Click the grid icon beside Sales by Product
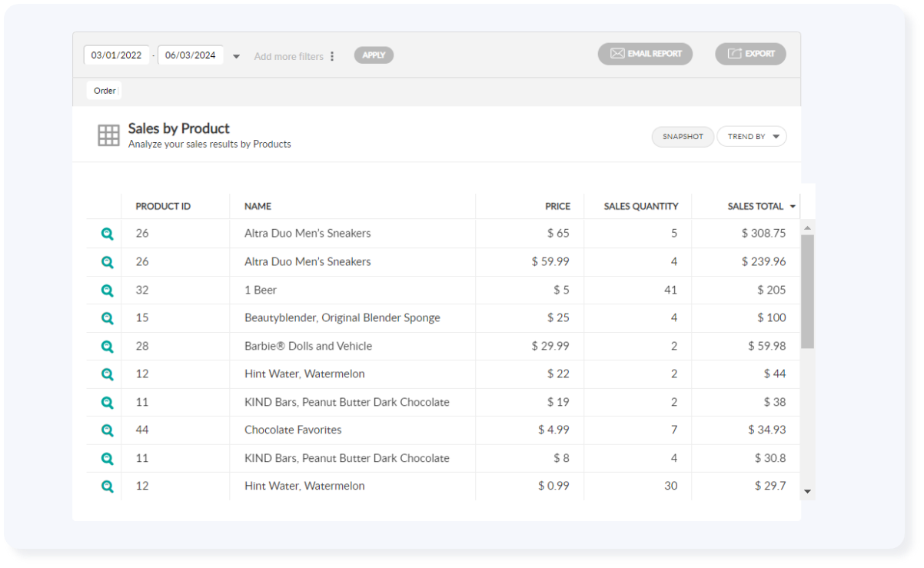The width and height of the screenshot is (924, 568). pyautogui.click(x=108, y=135)
